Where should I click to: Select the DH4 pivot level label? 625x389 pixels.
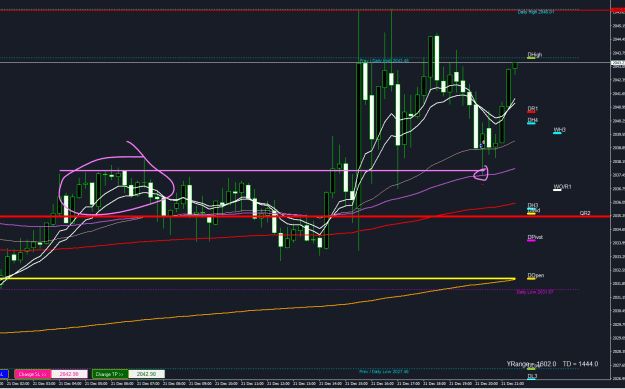click(533, 120)
